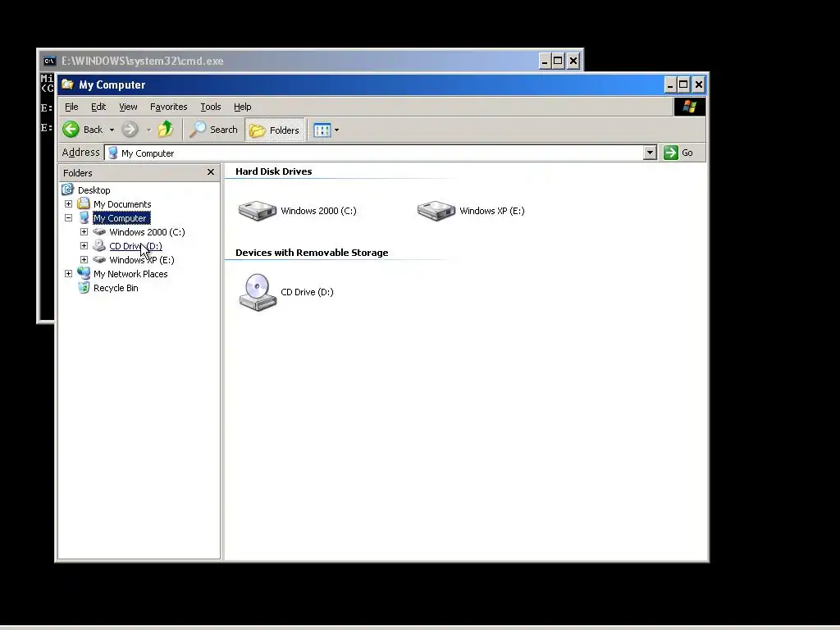Screen dimensions: 840x630
Task: Open the Help menu
Action: [x=242, y=107]
